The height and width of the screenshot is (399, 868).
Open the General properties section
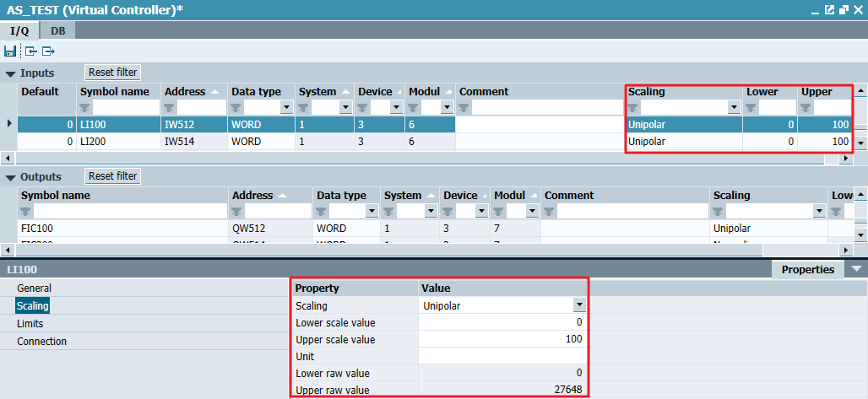pyautogui.click(x=34, y=288)
